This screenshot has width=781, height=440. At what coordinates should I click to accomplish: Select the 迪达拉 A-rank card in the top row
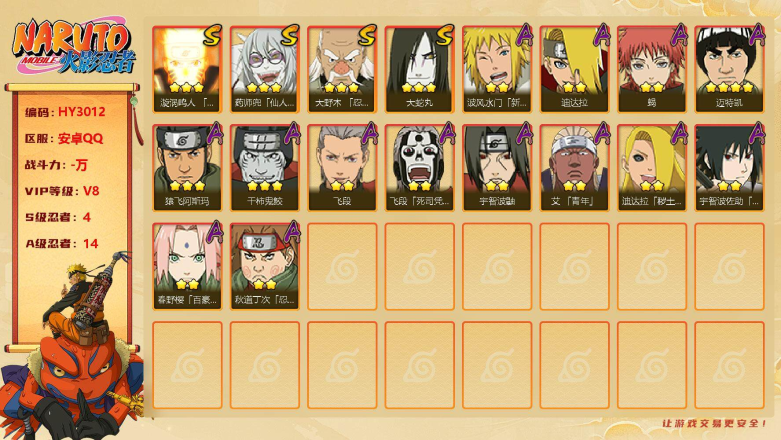coord(574,69)
